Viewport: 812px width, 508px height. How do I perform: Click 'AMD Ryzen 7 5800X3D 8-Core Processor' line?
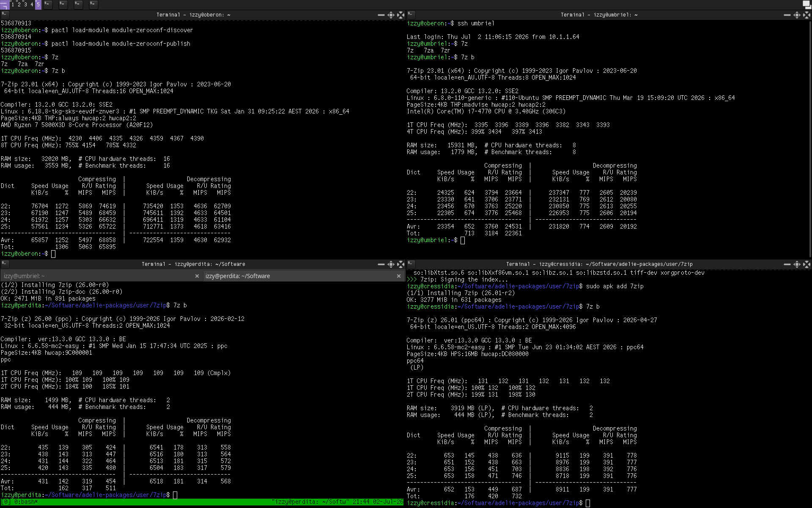[77, 125]
